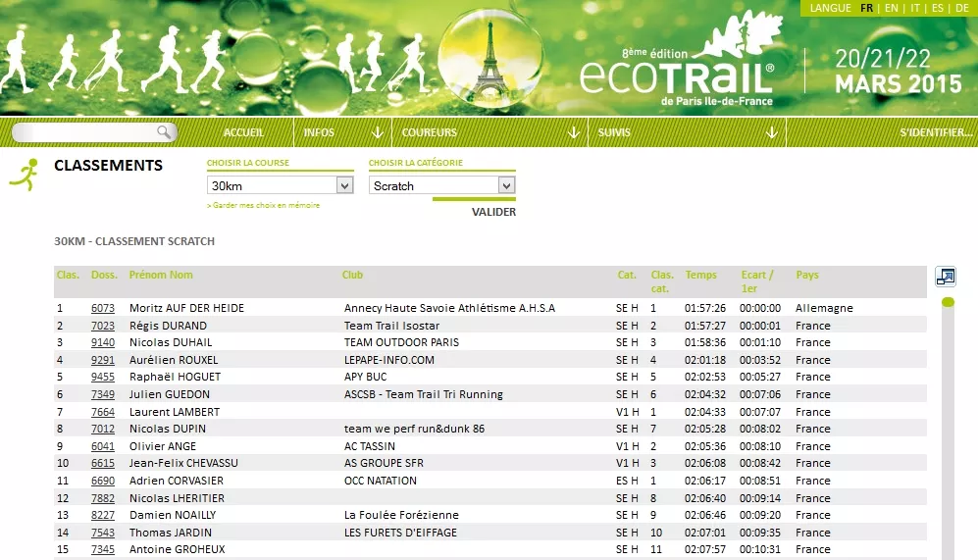The height and width of the screenshot is (560, 978).
Task: Open bib number 7882
Action: [x=103, y=497]
